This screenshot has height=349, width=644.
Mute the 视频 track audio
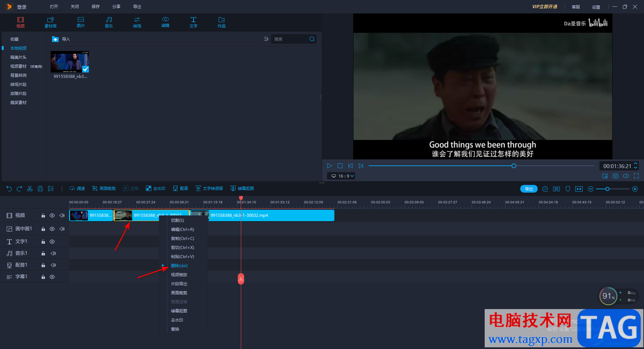(62, 215)
